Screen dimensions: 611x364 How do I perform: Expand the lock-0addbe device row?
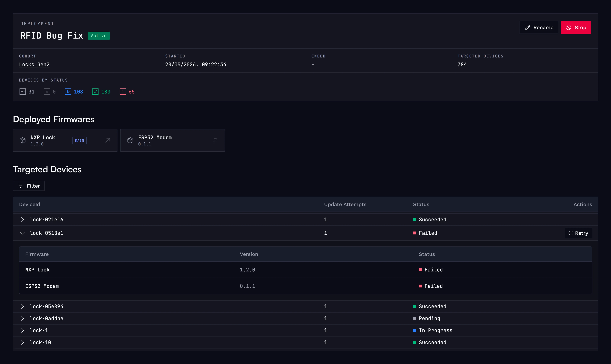pyautogui.click(x=22, y=318)
